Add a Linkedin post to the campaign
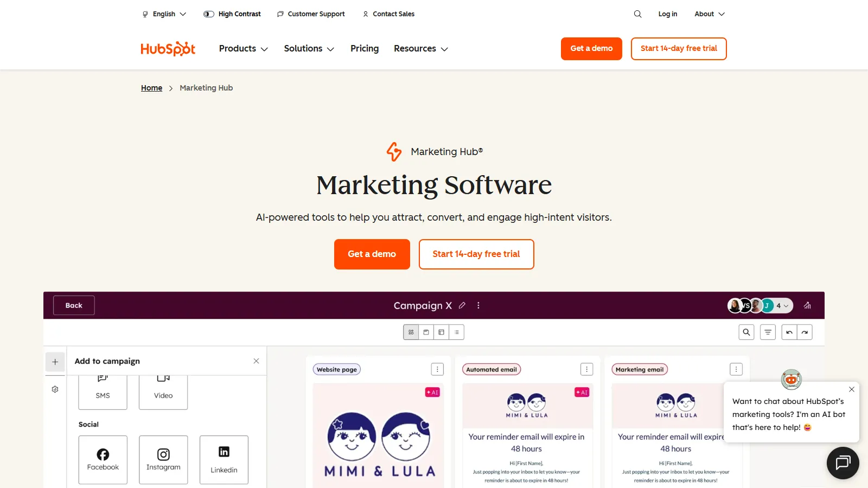Image resolution: width=868 pixels, height=488 pixels. click(224, 460)
